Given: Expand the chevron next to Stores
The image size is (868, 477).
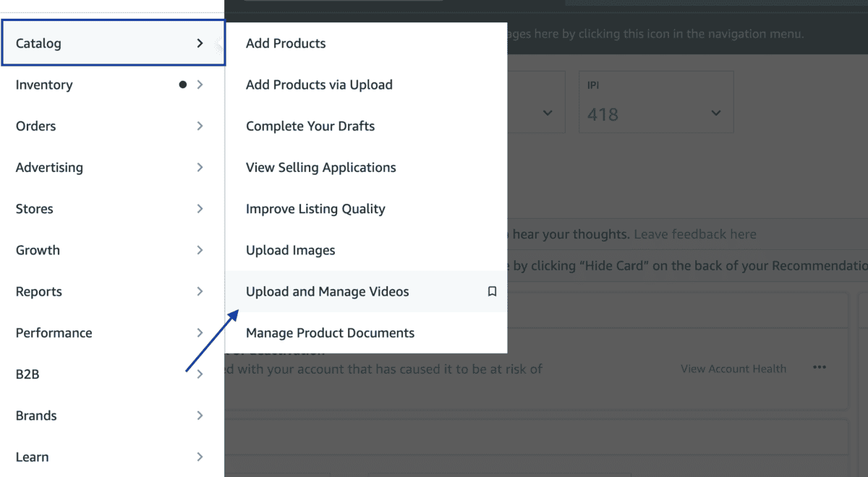Looking at the screenshot, I should click(x=200, y=209).
